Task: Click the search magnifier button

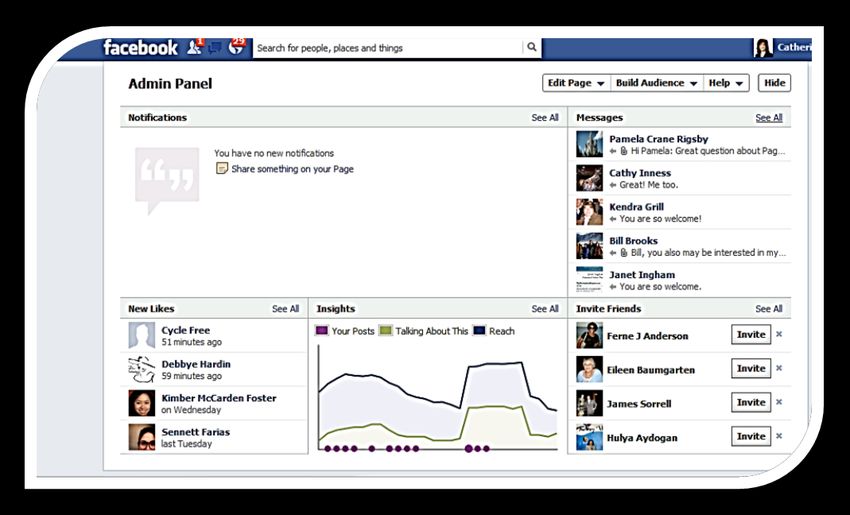Action: (532, 47)
